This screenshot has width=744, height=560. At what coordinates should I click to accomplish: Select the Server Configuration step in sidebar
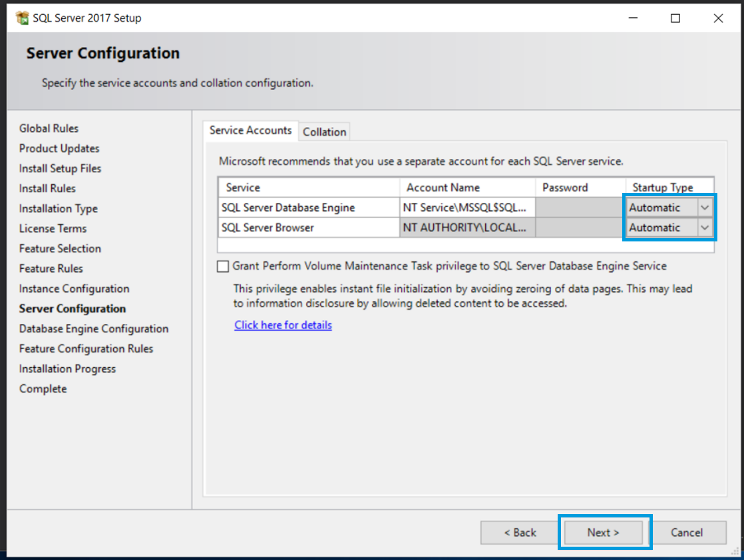tap(72, 308)
